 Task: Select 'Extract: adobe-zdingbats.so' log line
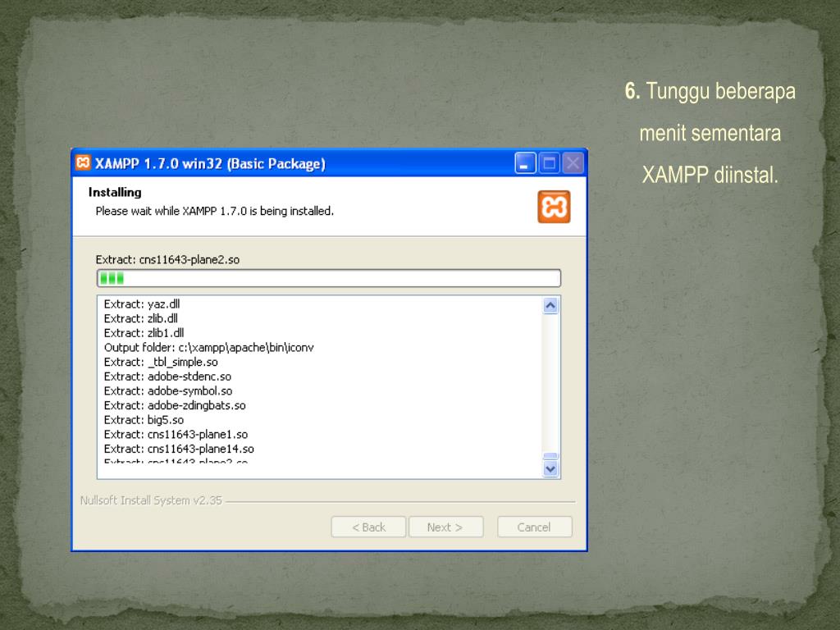176,405
